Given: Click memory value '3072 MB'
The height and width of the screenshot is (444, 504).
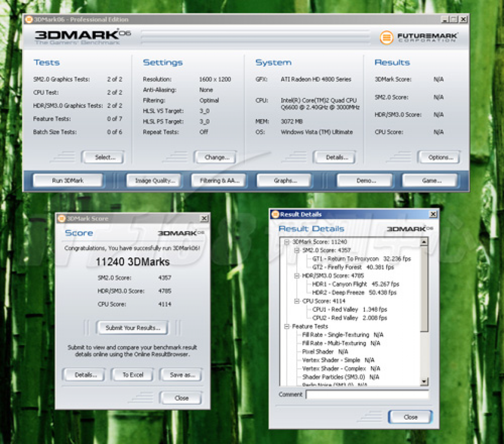Looking at the screenshot, I should 292,121.
